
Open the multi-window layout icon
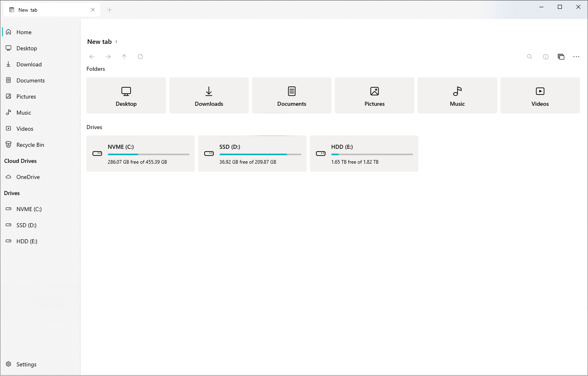[561, 57]
